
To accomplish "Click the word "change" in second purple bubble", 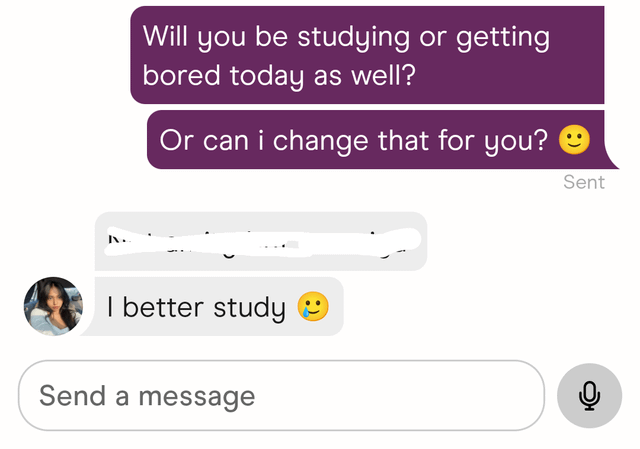I will click(321, 142).
